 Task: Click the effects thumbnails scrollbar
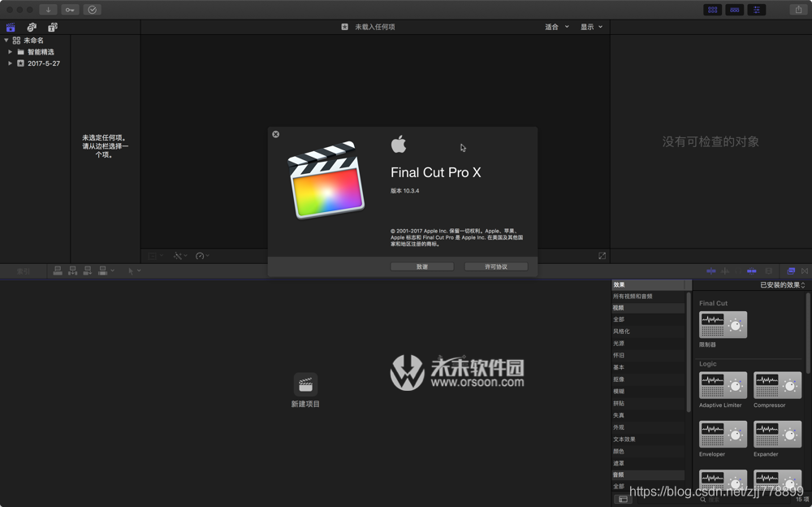[808, 333]
